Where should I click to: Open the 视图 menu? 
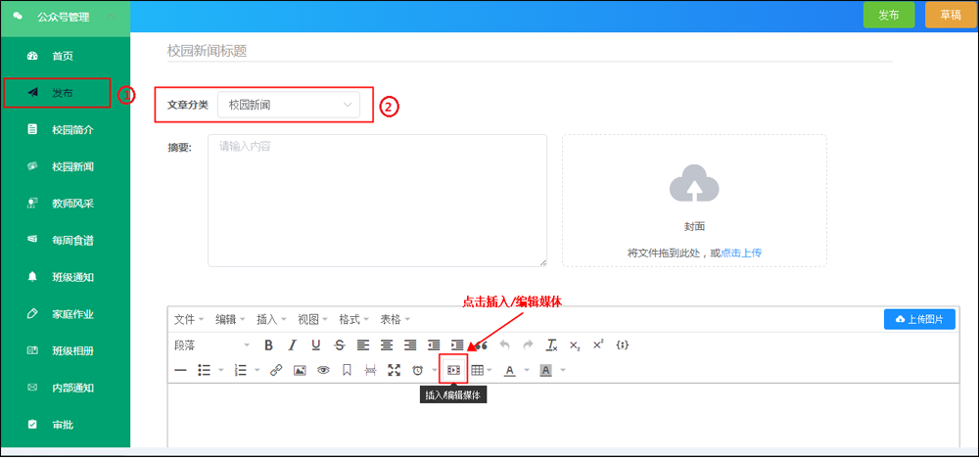pyautogui.click(x=312, y=319)
